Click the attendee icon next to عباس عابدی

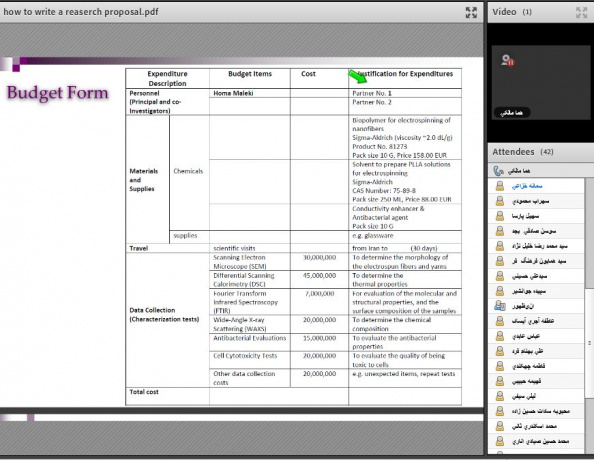tap(500, 336)
